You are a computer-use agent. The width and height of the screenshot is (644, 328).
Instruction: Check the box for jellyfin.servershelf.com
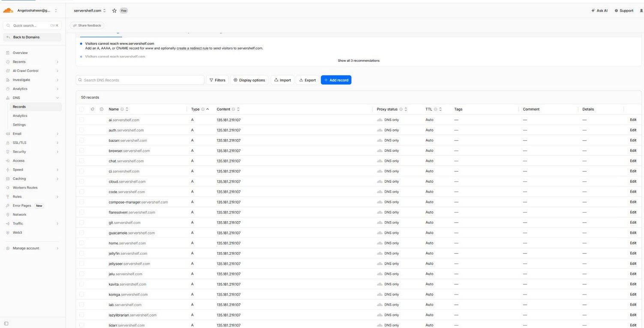pyautogui.click(x=82, y=253)
